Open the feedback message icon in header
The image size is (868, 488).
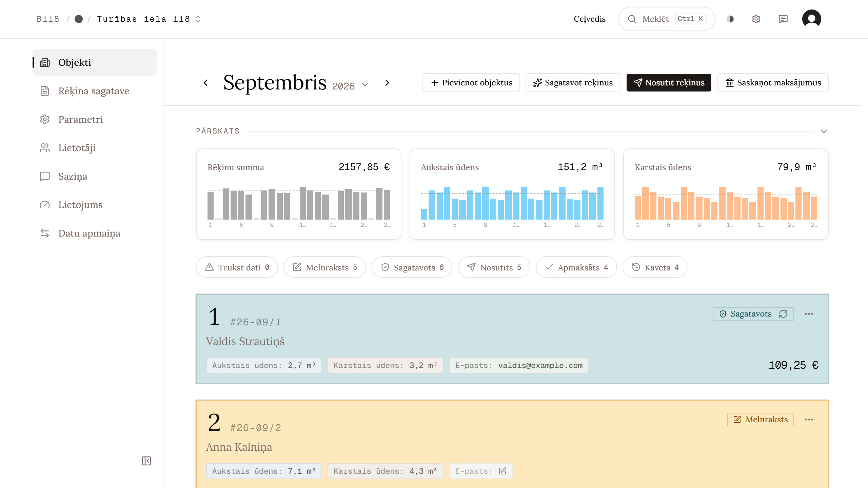click(783, 19)
